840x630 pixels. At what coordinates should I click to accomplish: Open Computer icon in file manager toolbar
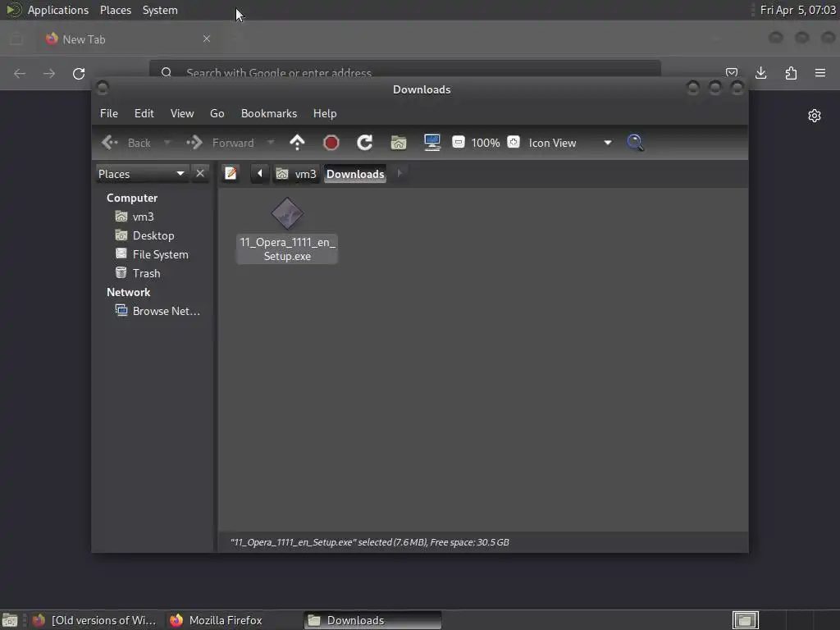[x=431, y=143]
